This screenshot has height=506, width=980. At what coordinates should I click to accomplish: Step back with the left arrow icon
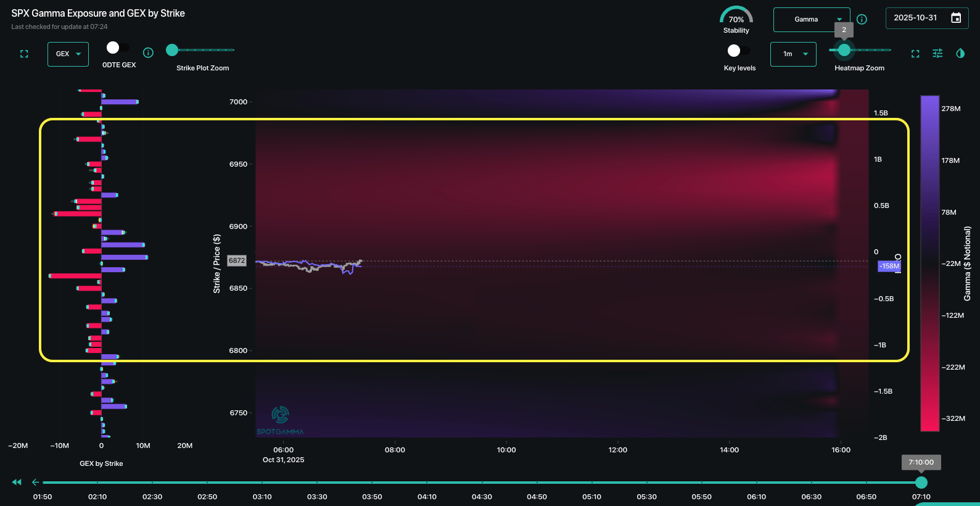click(x=36, y=482)
